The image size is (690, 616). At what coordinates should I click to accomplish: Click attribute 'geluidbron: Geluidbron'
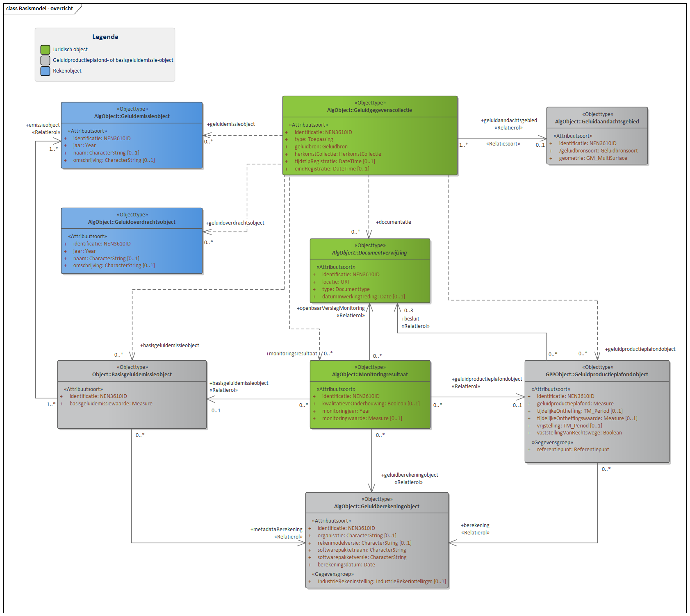[321, 147]
